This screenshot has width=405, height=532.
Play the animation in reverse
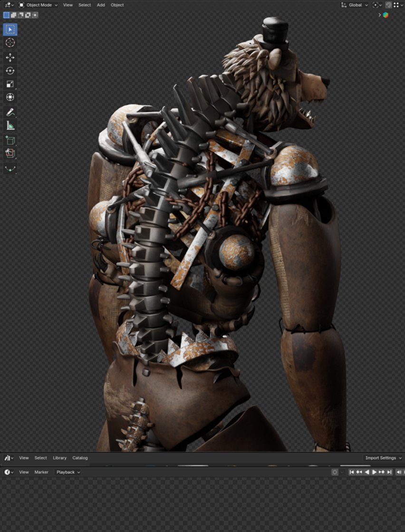coord(366,472)
